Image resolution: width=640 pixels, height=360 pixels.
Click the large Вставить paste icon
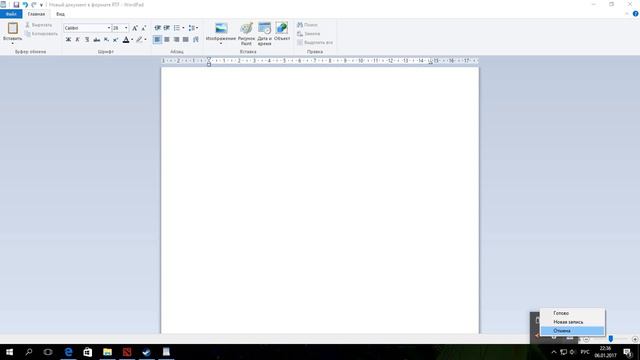coord(13,29)
